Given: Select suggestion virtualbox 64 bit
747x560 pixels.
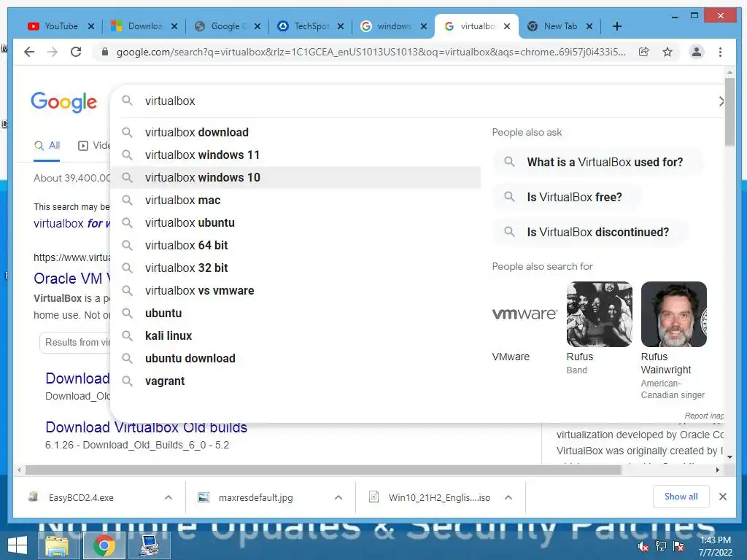Looking at the screenshot, I should [x=295, y=245].
